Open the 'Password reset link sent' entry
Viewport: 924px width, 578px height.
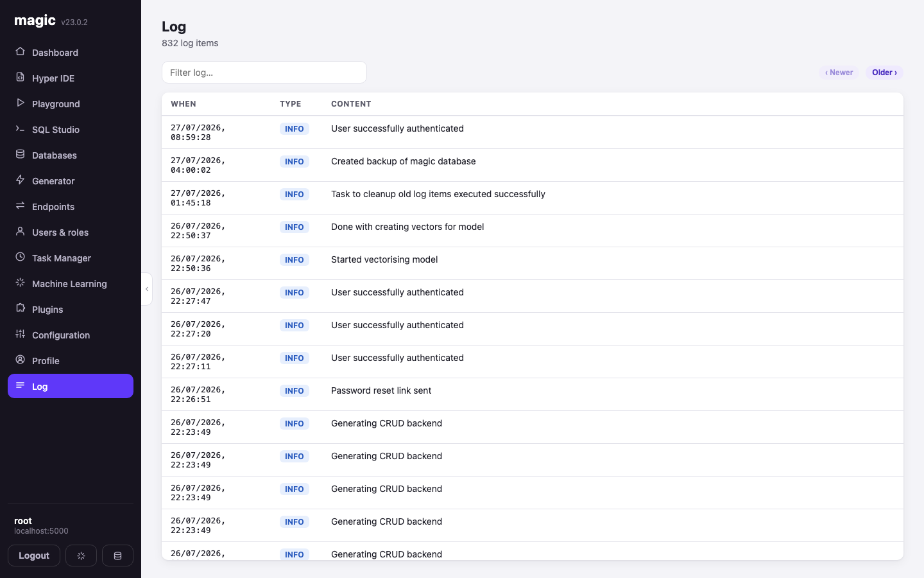pyautogui.click(x=533, y=394)
